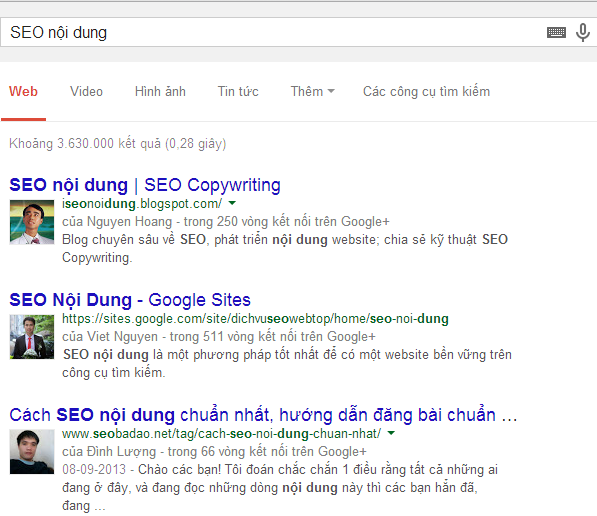Start voice search with microphone icon

(583, 32)
